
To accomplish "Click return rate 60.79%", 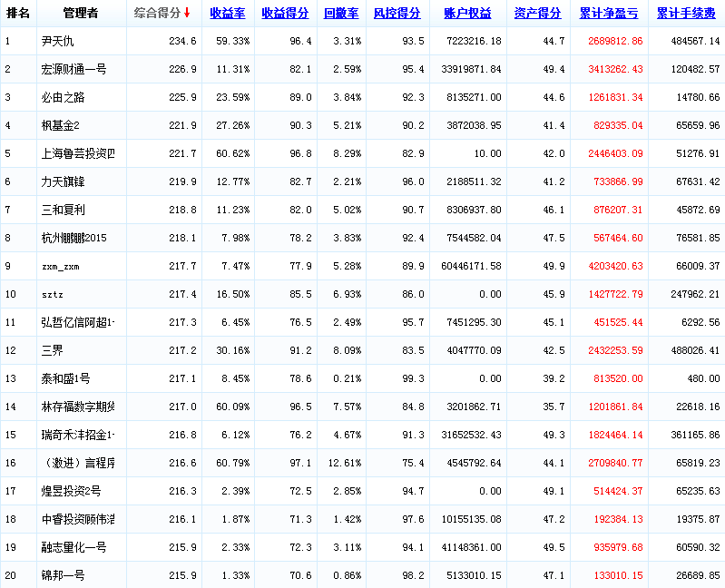I will [x=233, y=463].
